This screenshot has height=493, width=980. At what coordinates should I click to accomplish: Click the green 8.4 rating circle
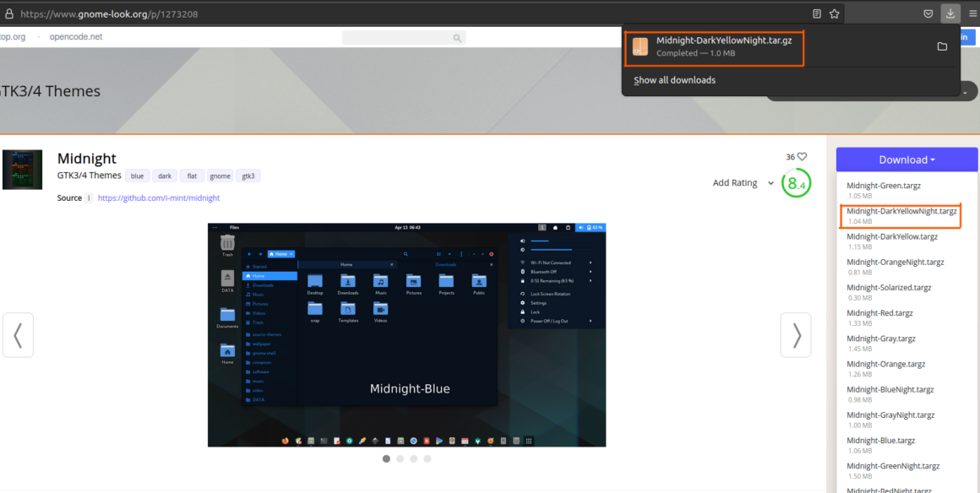795,182
